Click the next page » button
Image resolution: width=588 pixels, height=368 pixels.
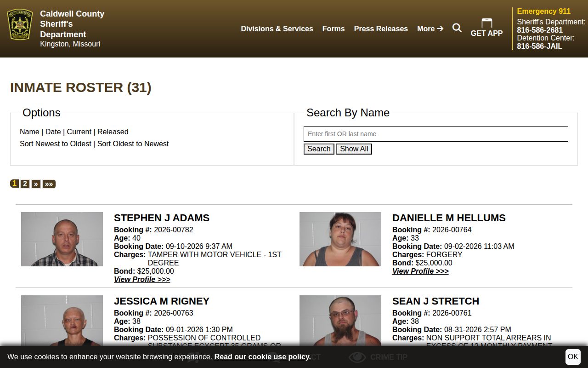point(36,184)
